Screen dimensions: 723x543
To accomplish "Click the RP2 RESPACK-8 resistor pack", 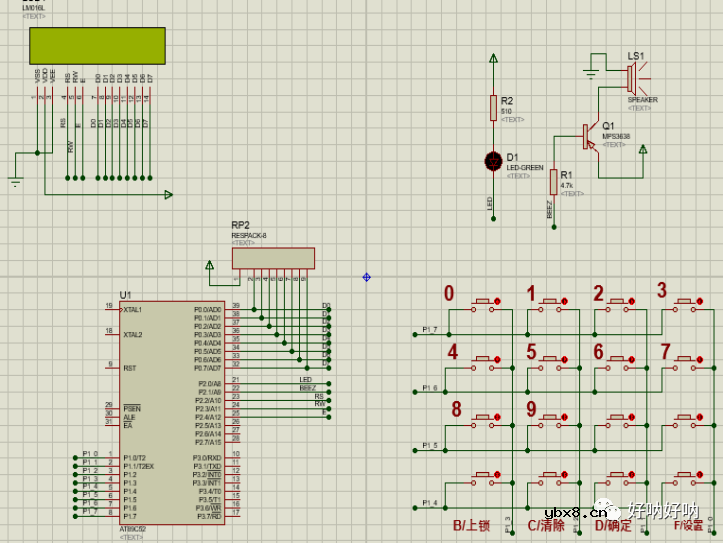I will 273,258.
